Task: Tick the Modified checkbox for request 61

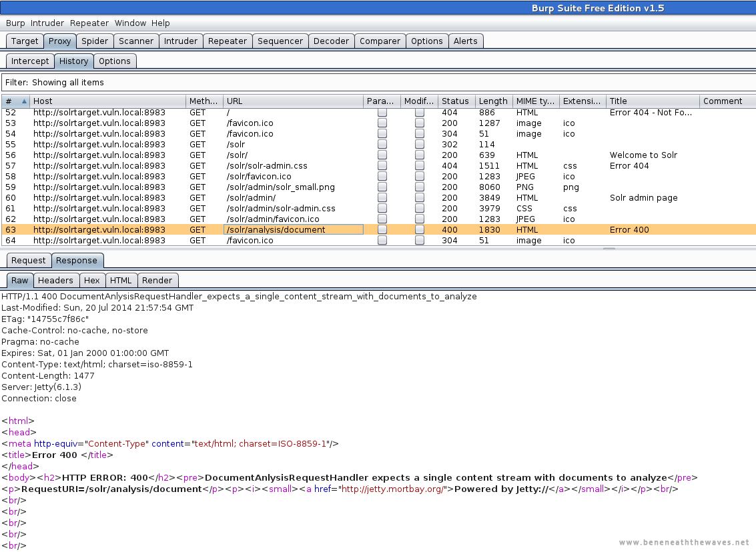Action: [x=420, y=208]
